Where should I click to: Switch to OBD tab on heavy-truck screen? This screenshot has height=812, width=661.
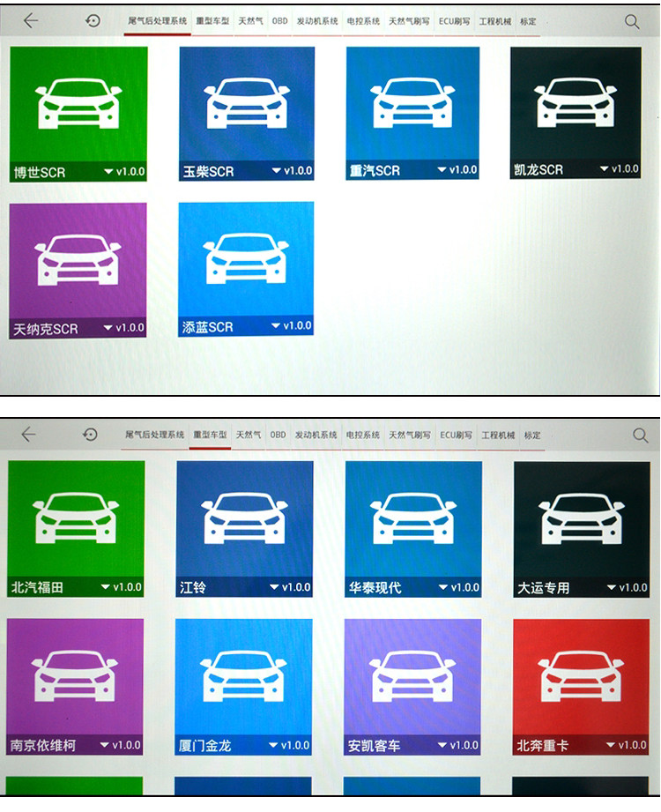278,435
